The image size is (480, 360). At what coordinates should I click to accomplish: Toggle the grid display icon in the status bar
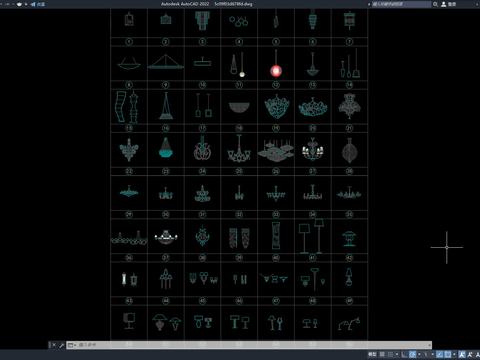pyautogui.click(x=382, y=354)
